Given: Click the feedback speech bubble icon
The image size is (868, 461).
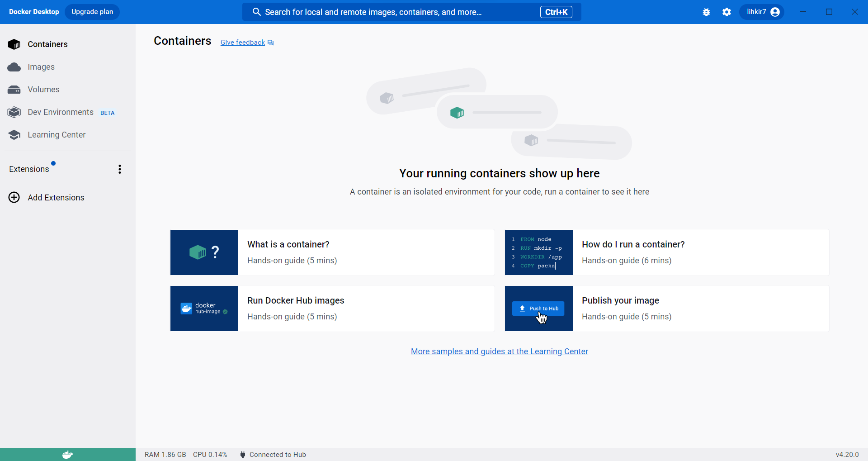Looking at the screenshot, I should (270, 43).
